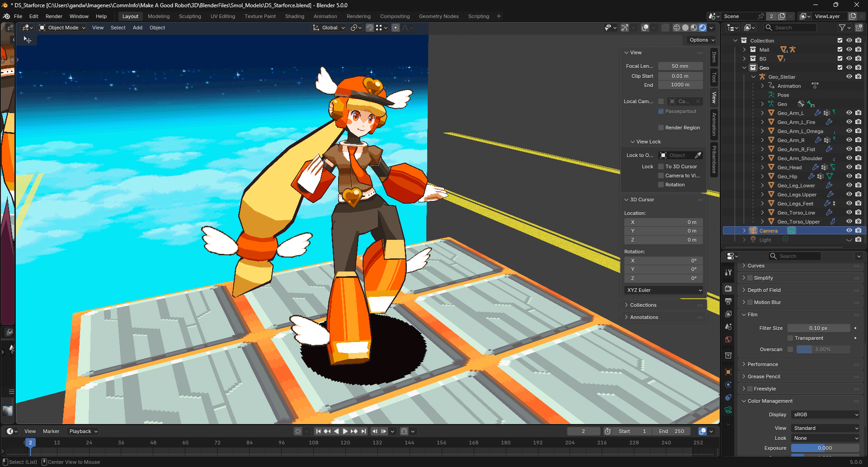Select solid viewport shading mode
Screen dimensions: 868x467
pyautogui.click(x=685, y=28)
